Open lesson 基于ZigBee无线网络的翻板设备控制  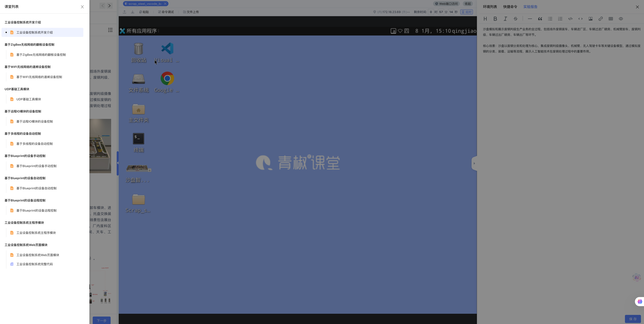pyautogui.click(x=41, y=55)
